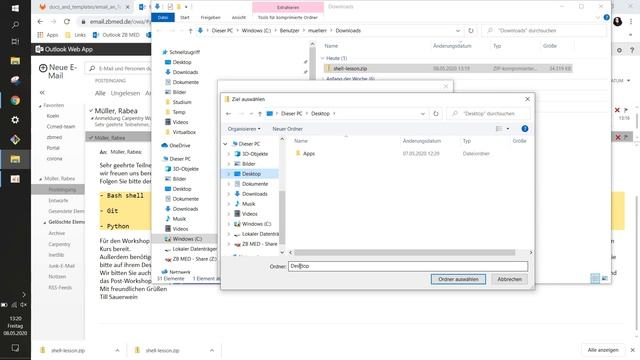Viewport: 640px width, 360px height.
Task: Select 'Desktop' in dialog folder tree
Action: pyautogui.click(x=251, y=174)
